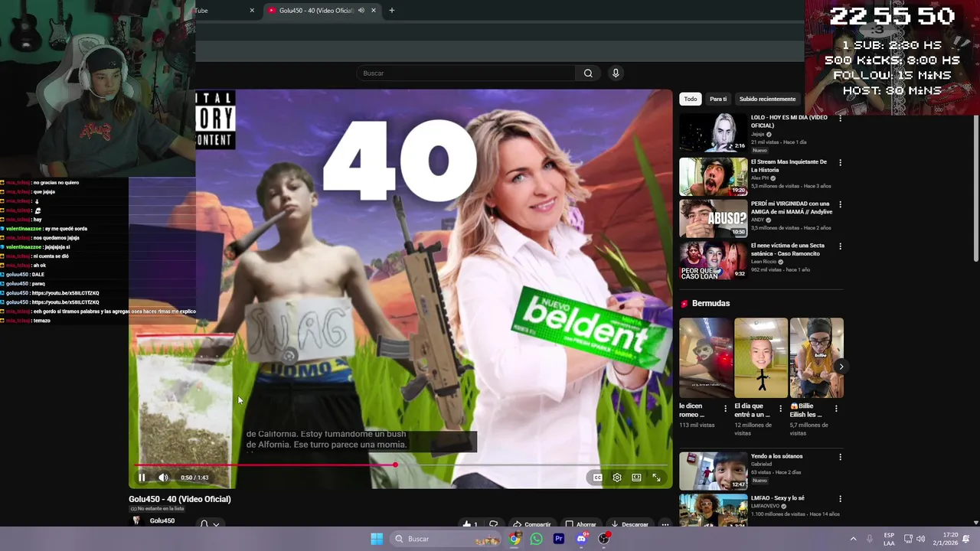Open the options menu for the Billie Eilish short
The image size is (980, 551).
point(836,409)
